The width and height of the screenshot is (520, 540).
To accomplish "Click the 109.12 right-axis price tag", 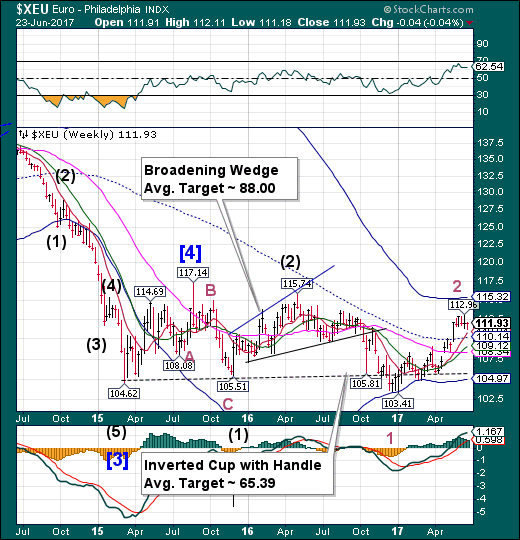I will 492,345.
